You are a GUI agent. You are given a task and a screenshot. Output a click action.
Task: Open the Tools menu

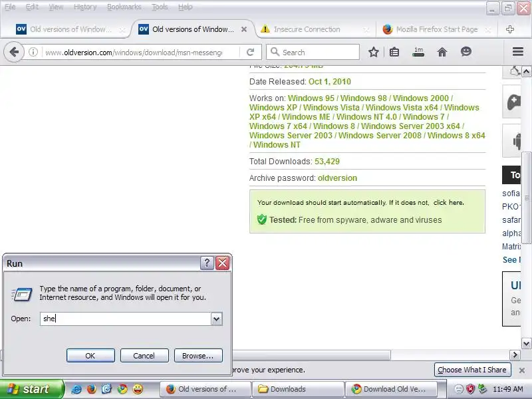tap(160, 7)
